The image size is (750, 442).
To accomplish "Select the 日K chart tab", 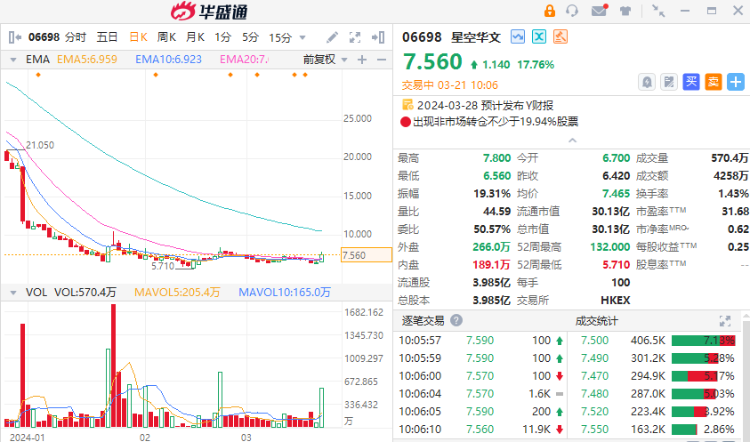I will coord(138,37).
